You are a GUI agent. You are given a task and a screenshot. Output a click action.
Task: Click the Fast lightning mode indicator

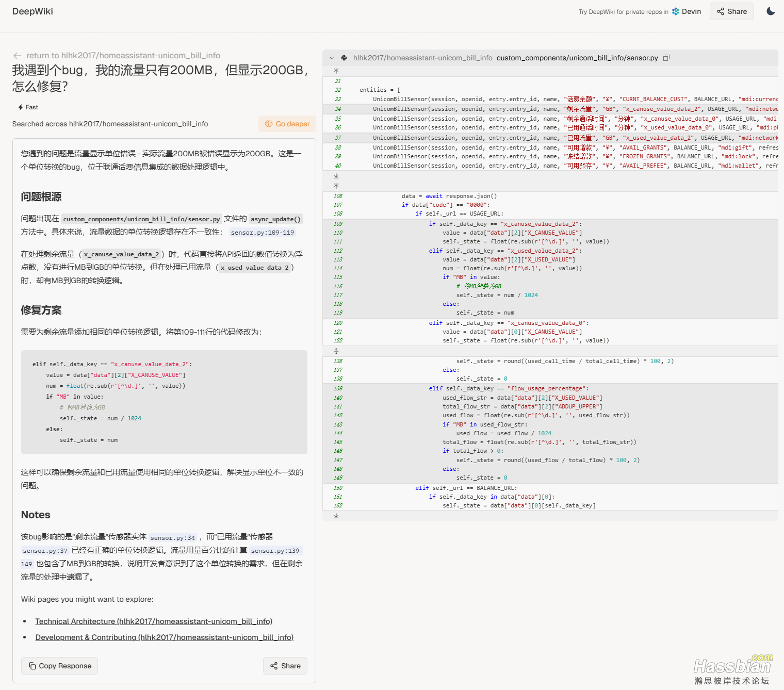[28, 107]
